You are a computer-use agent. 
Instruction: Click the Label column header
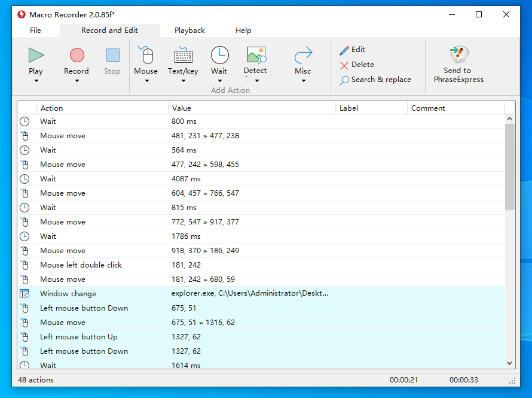click(372, 108)
